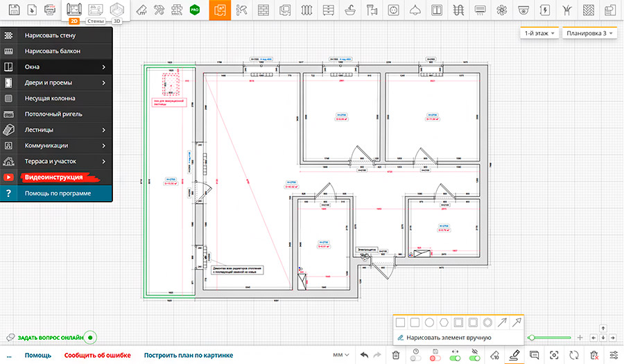Open the 1-й этаж floor dropdown
The image size is (624, 364).
pyautogui.click(x=539, y=33)
